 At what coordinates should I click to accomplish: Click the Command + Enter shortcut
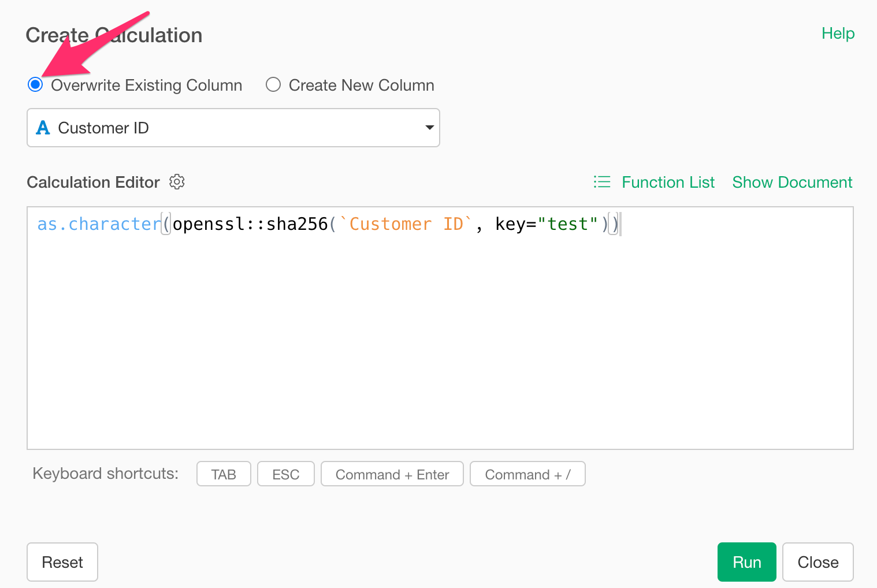click(x=392, y=474)
